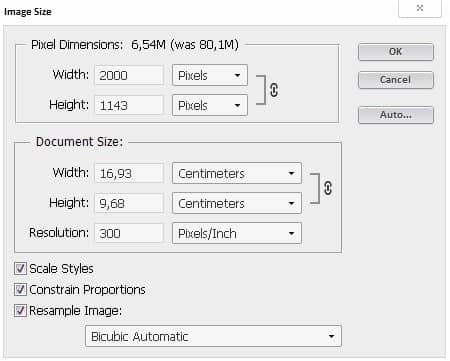Expand document Width Centimeters dropdown
Image resolution: width=450 pixels, height=361 pixels.
(237, 173)
